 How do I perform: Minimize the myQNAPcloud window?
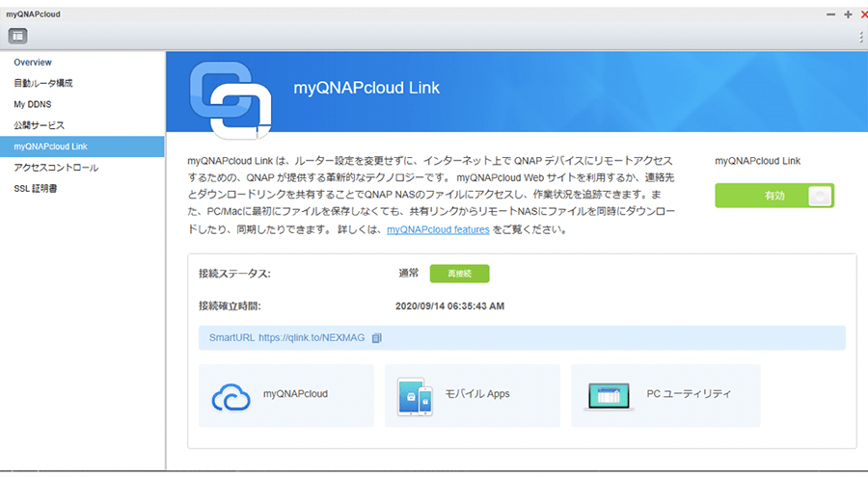coord(830,14)
